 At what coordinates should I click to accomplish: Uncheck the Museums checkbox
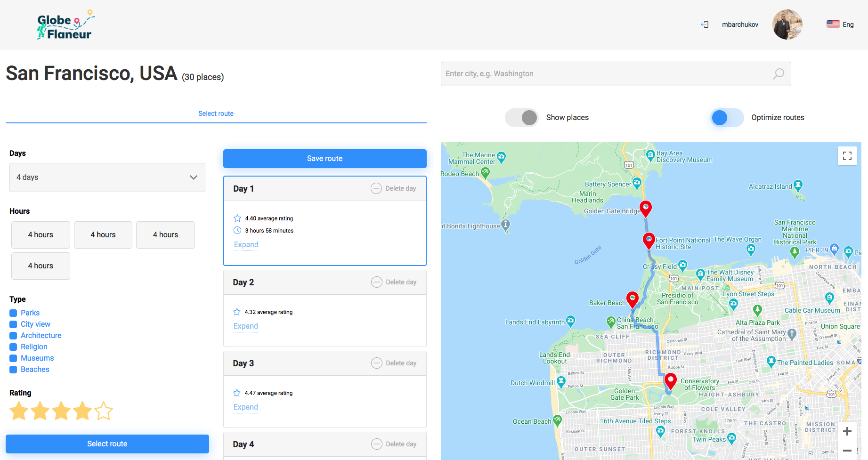pyautogui.click(x=13, y=358)
